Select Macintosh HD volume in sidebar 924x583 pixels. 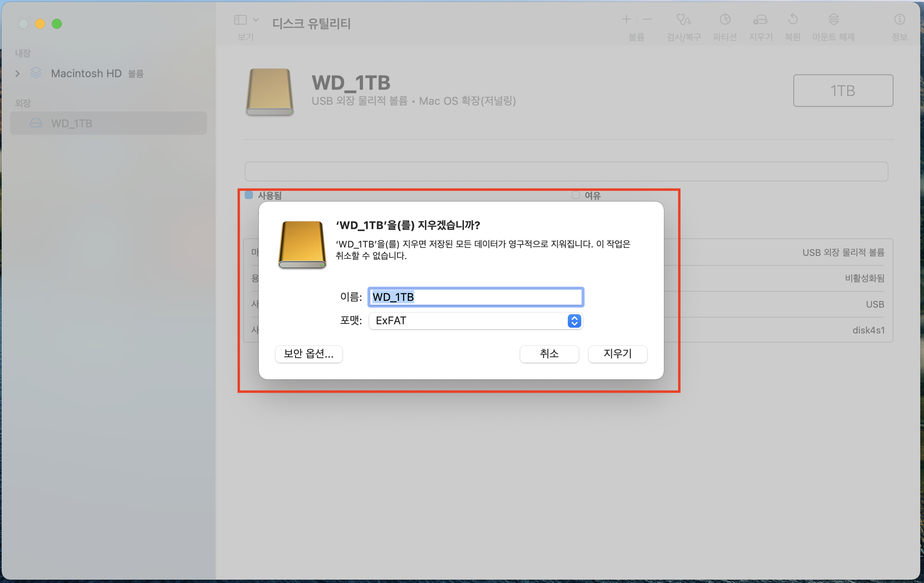click(x=86, y=73)
